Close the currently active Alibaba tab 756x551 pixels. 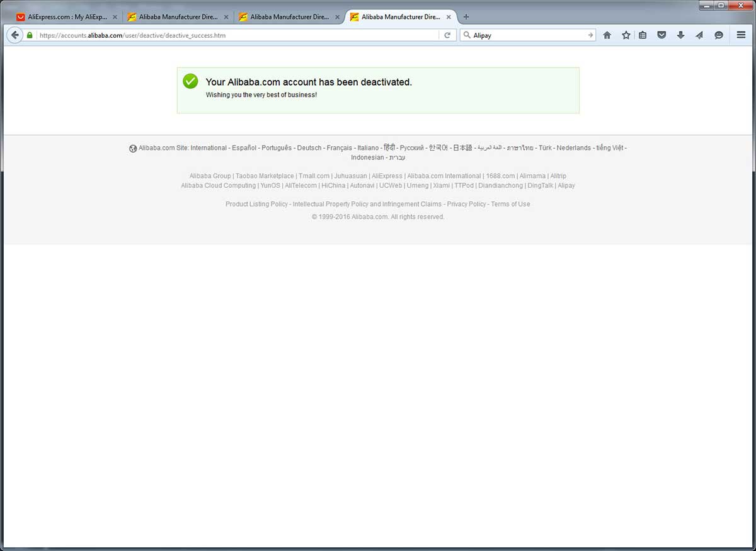pyautogui.click(x=449, y=17)
